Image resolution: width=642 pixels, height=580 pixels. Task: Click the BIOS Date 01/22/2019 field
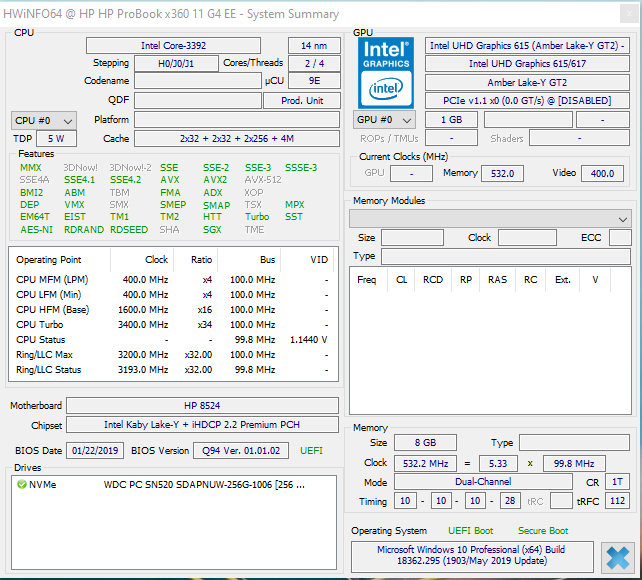96,451
